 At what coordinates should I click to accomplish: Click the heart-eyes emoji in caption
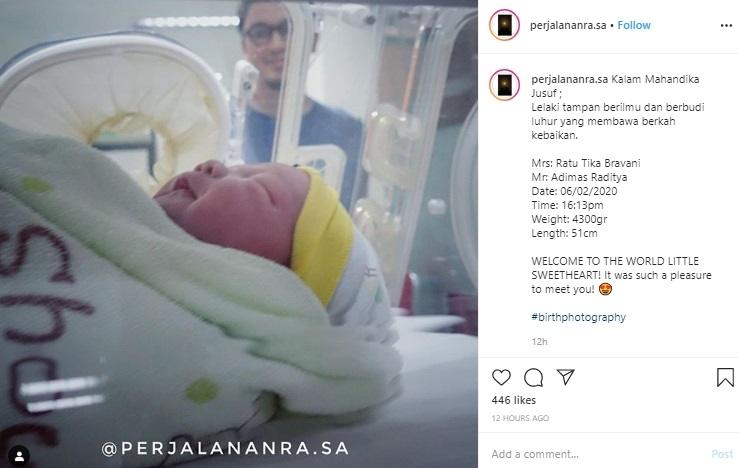605,289
